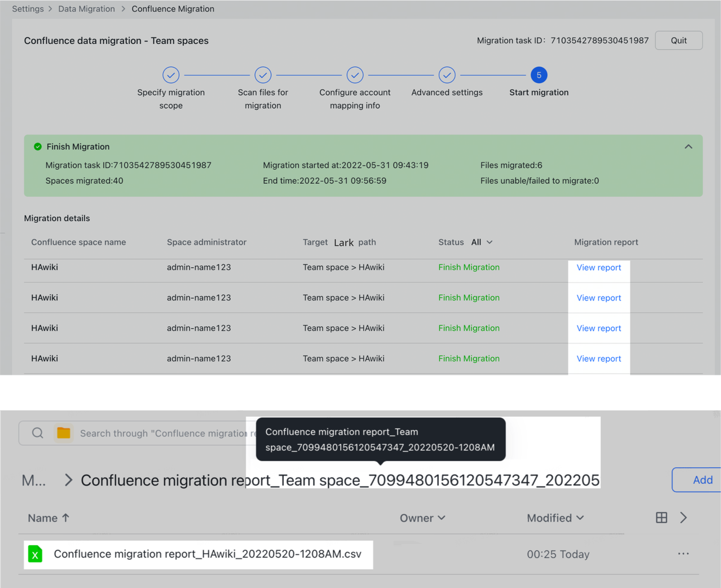Open the Modified sort dropdown
This screenshot has height=588, width=721.
point(555,518)
